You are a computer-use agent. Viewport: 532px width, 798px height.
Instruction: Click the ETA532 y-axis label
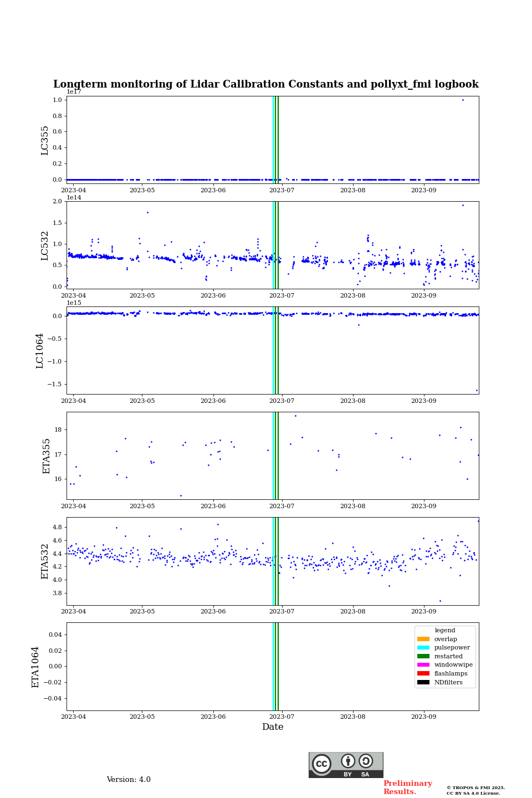coord(45,561)
